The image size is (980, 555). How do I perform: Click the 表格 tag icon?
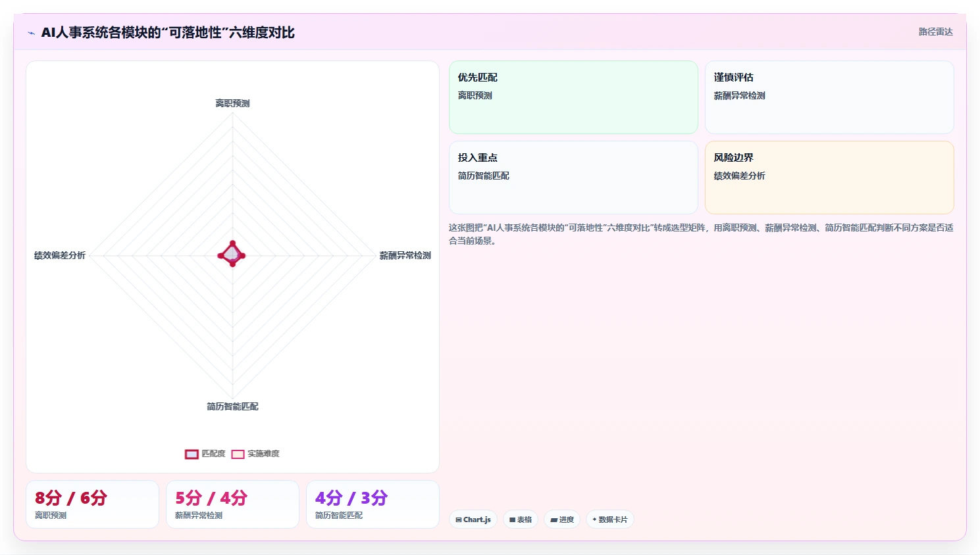point(512,519)
